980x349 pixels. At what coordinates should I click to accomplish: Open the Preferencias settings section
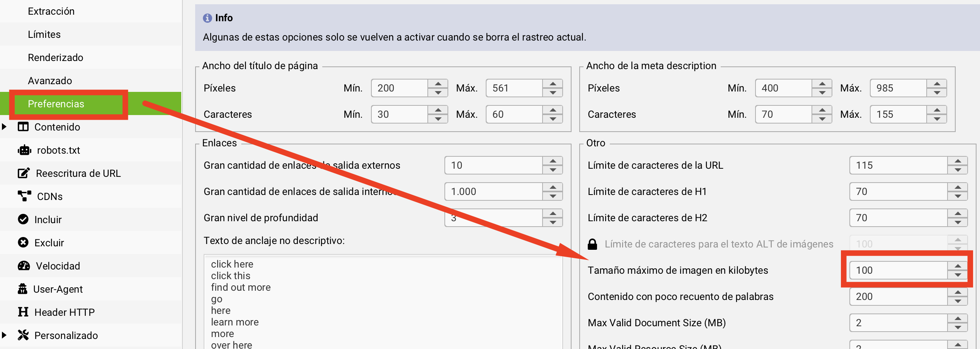click(56, 104)
